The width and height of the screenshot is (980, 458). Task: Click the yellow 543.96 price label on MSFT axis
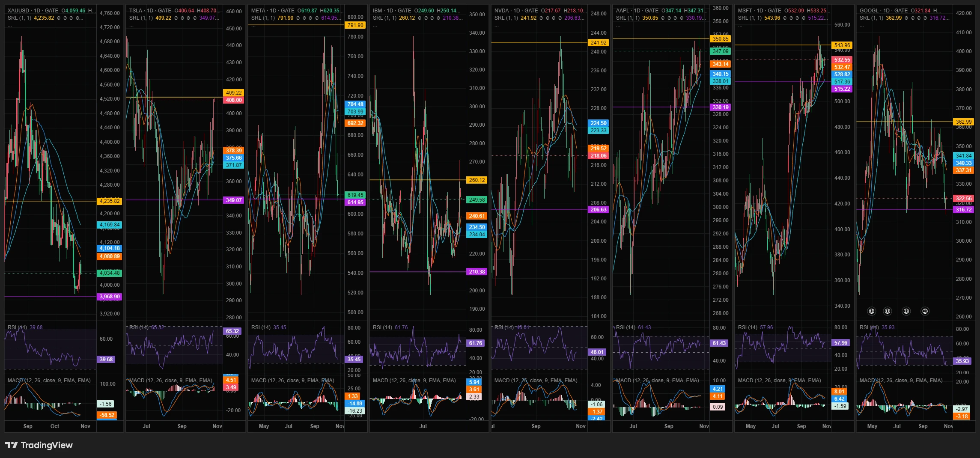click(x=842, y=45)
